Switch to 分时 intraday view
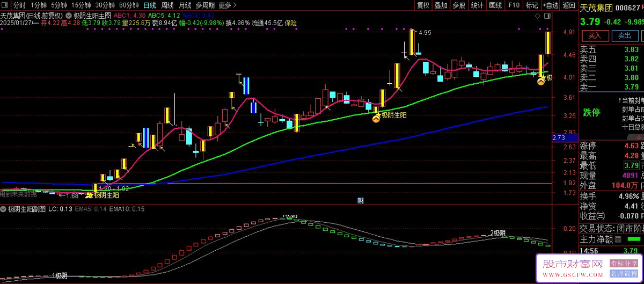 coord(19,5)
